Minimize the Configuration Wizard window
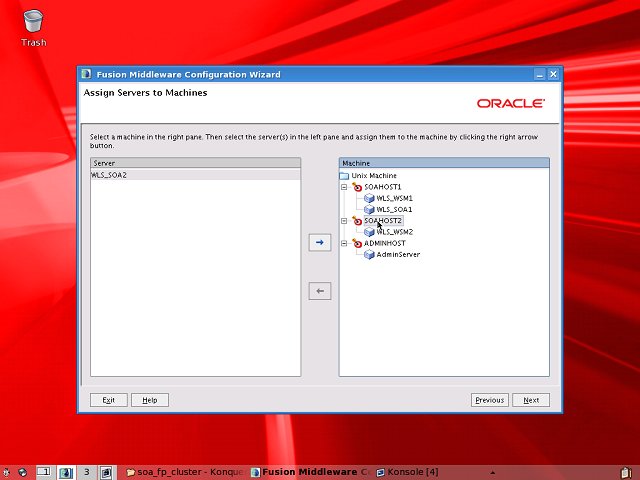Screen dimensions: 640x480 [x=540, y=74]
